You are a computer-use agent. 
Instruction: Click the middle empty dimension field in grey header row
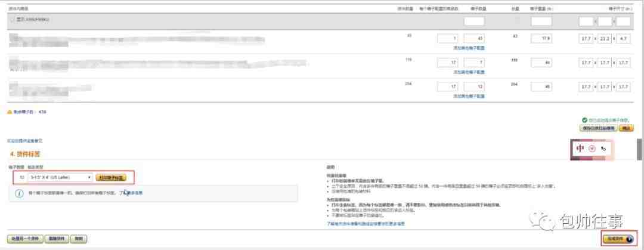(605, 21)
